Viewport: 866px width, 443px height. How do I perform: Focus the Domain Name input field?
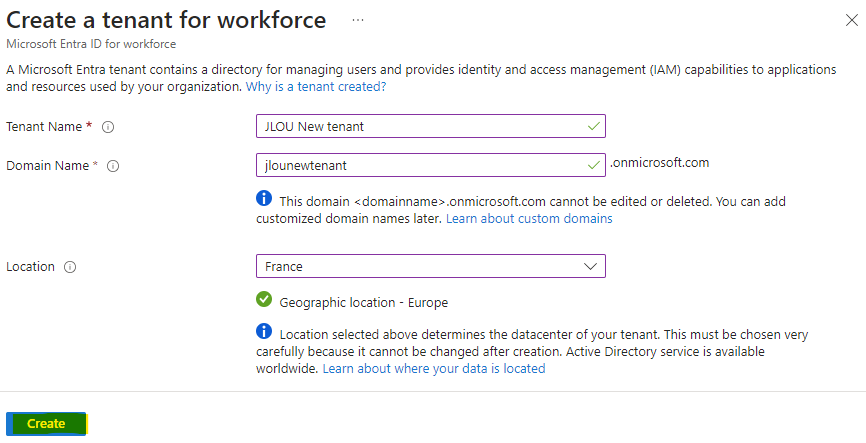(x=431, y=165)
